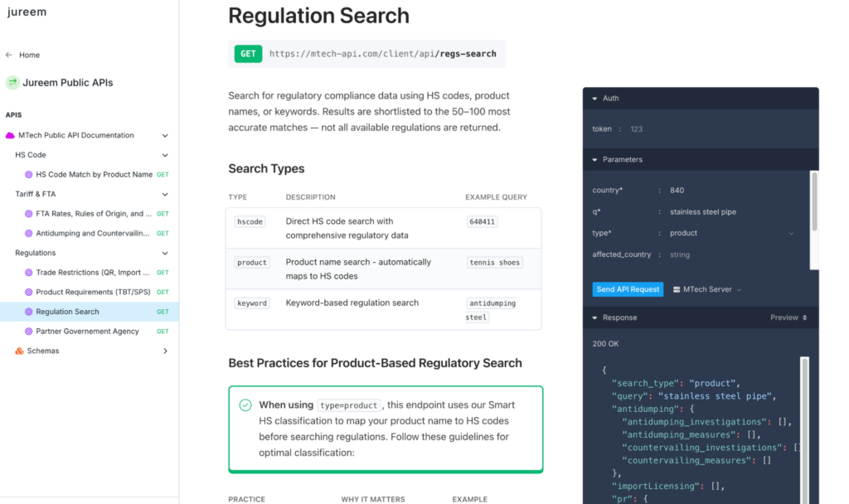Click the purple icon beside Partner Governement Agency
The height and width of the screenshot is (504, 849).
pos(29,332)
